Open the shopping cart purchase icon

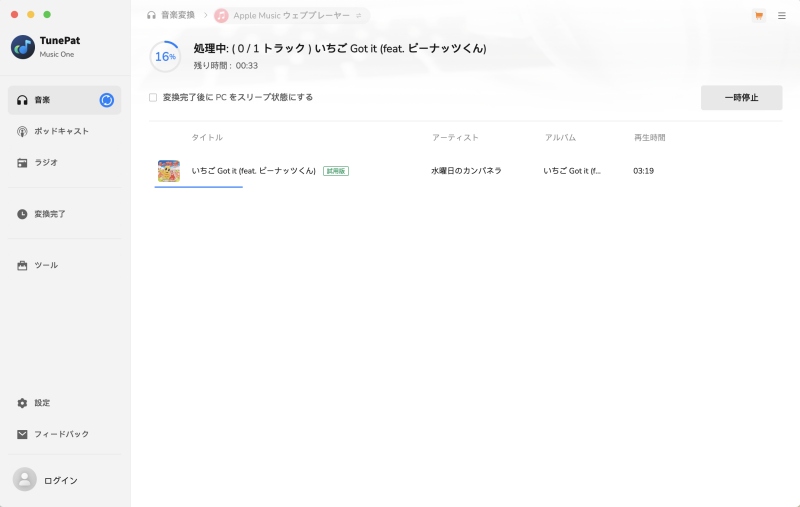coord(759,16)
